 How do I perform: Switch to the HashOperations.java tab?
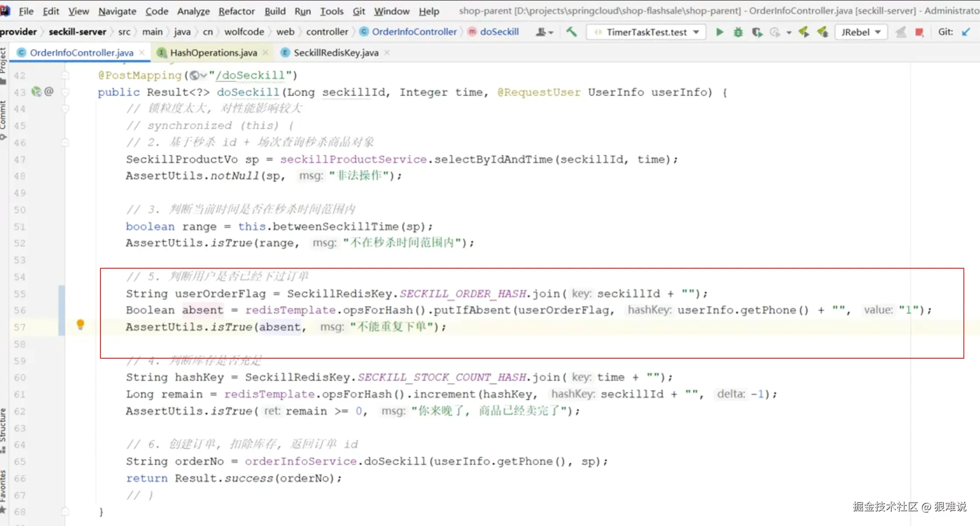[213, 52]
